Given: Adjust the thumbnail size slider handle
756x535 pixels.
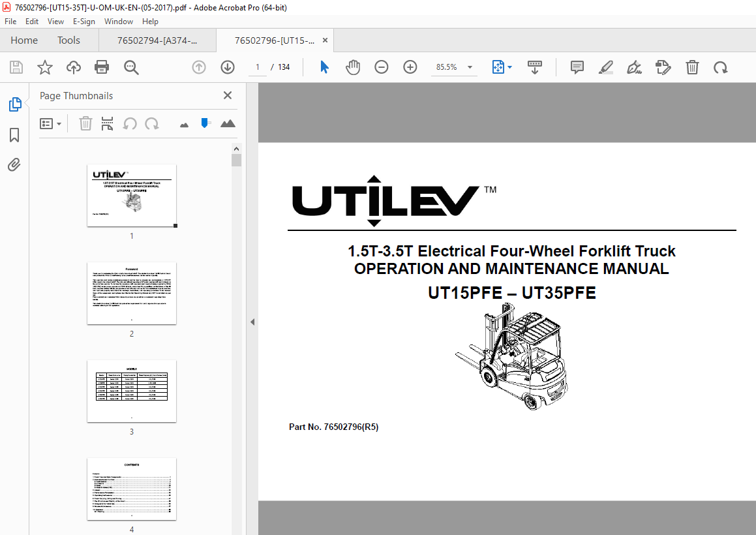Looking at the screenshot, I should (x=205, y=123).
